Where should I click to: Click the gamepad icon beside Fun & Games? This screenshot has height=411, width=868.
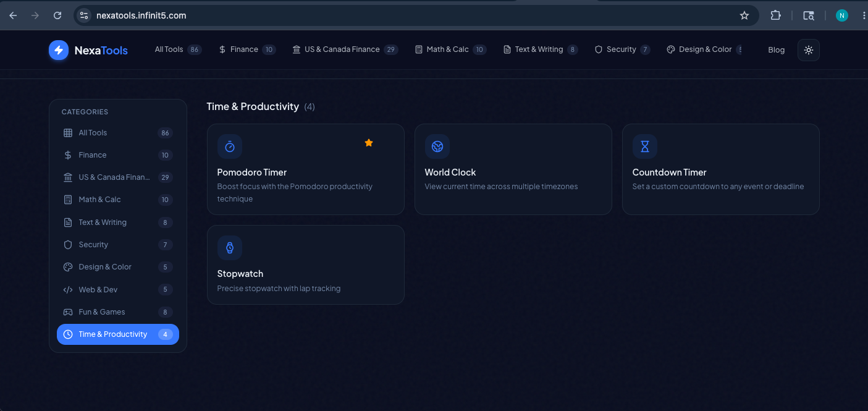coord(68,312)
